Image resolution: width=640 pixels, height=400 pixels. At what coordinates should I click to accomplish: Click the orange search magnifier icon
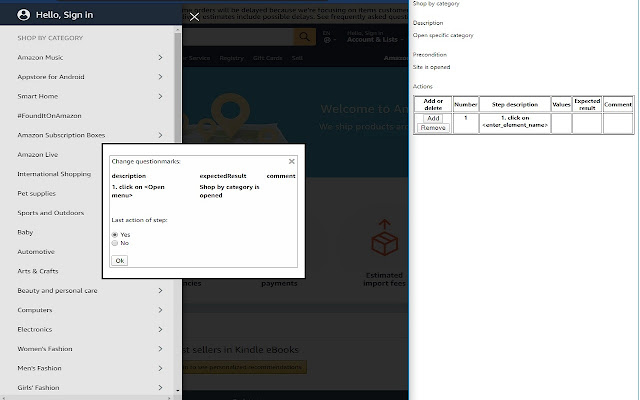tap(304, 37)
